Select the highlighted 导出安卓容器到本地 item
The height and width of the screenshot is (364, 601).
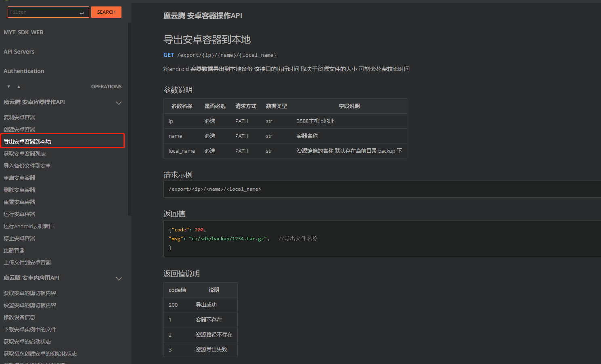[x=27, y=141]
